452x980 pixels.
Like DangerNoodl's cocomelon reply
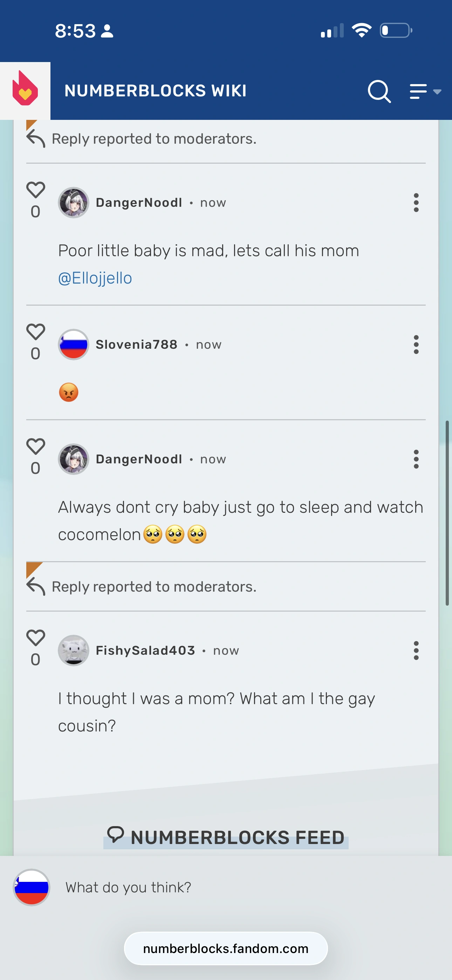point(35,446)
